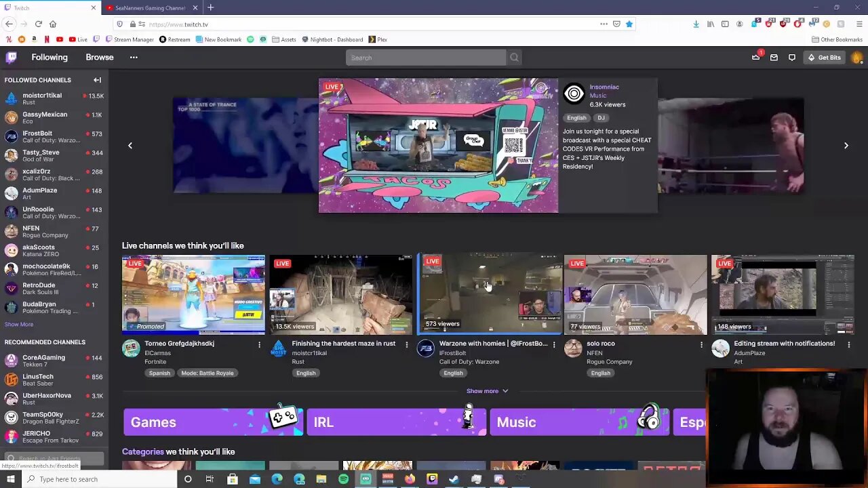The width and height of the screenshot is (868, 488).
Task: Open akaScoots channel in sidebar
Action: pos(54,251)
